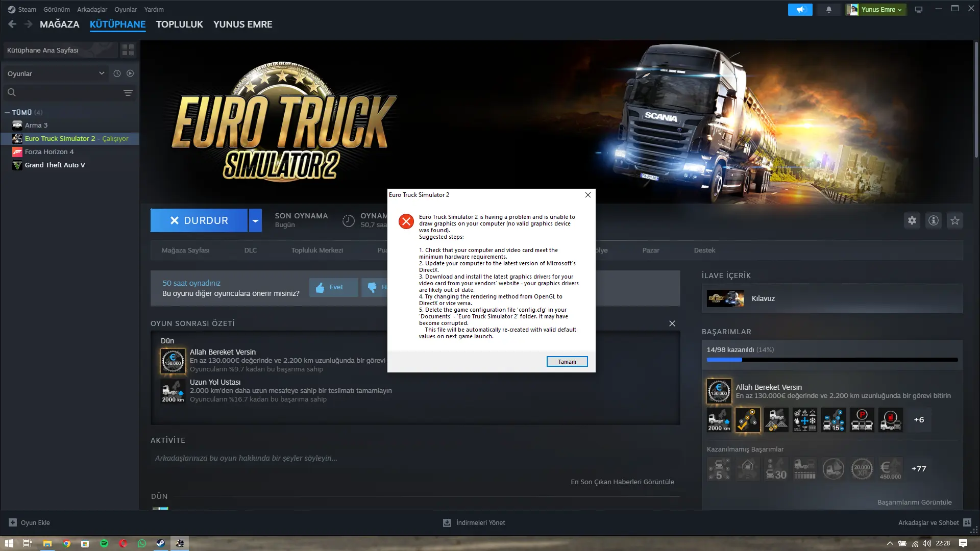Viewport: 980px width, 551px height.
Task: Open Başarımlarını Görüntüle link
Action: (x=915, y=502)
